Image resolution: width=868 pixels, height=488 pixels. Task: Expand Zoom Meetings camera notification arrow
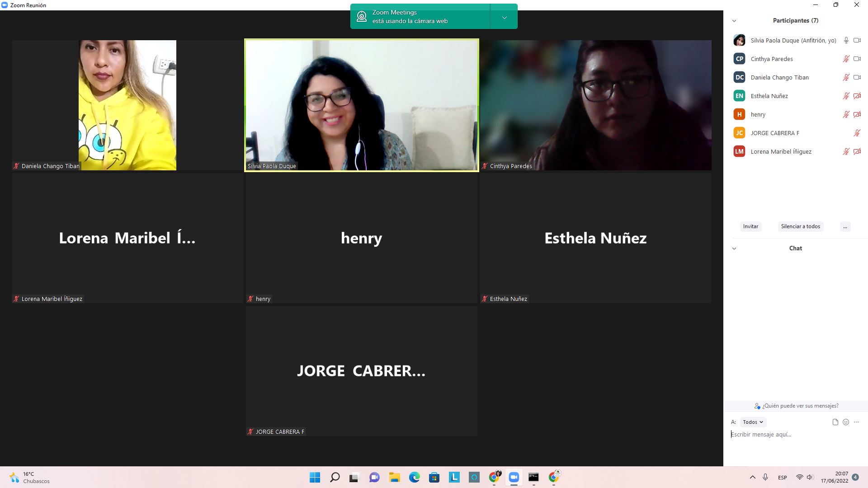[x=504, y=17]
